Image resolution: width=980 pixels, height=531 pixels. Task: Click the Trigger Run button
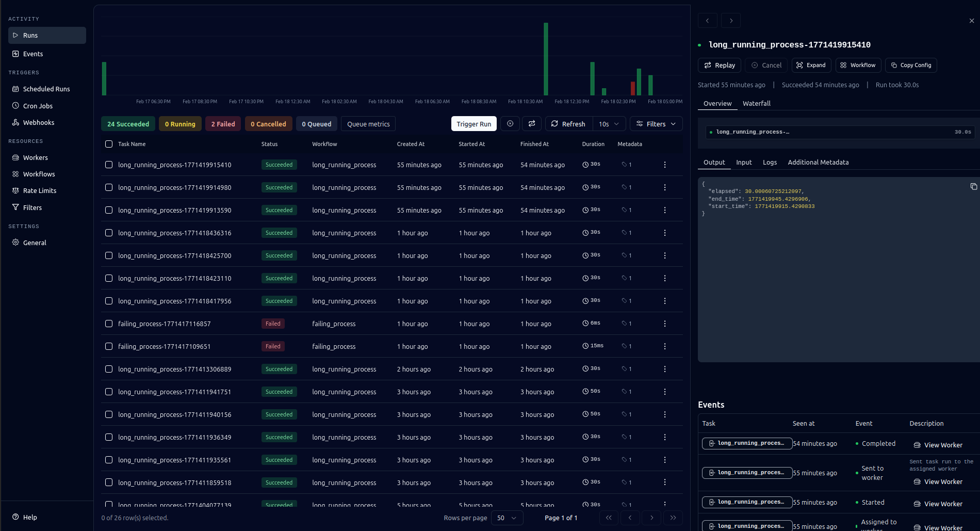coord(473,124)
